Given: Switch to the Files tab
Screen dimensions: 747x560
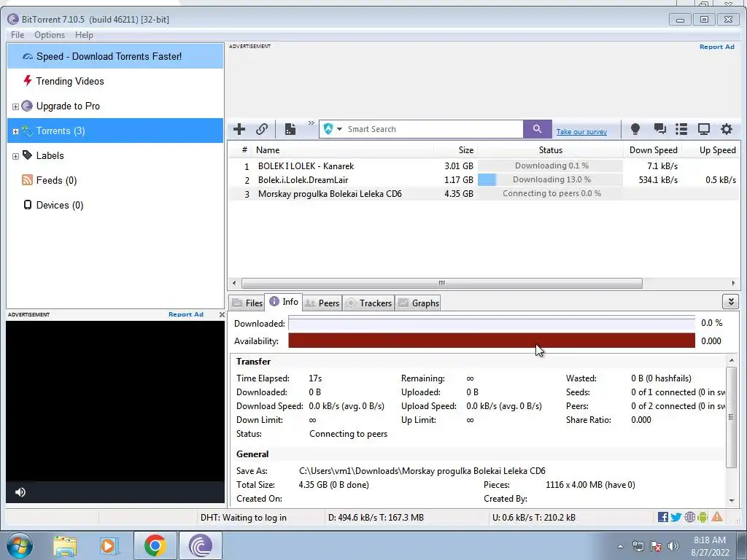Looking at the screenshot, I should 247,303.
